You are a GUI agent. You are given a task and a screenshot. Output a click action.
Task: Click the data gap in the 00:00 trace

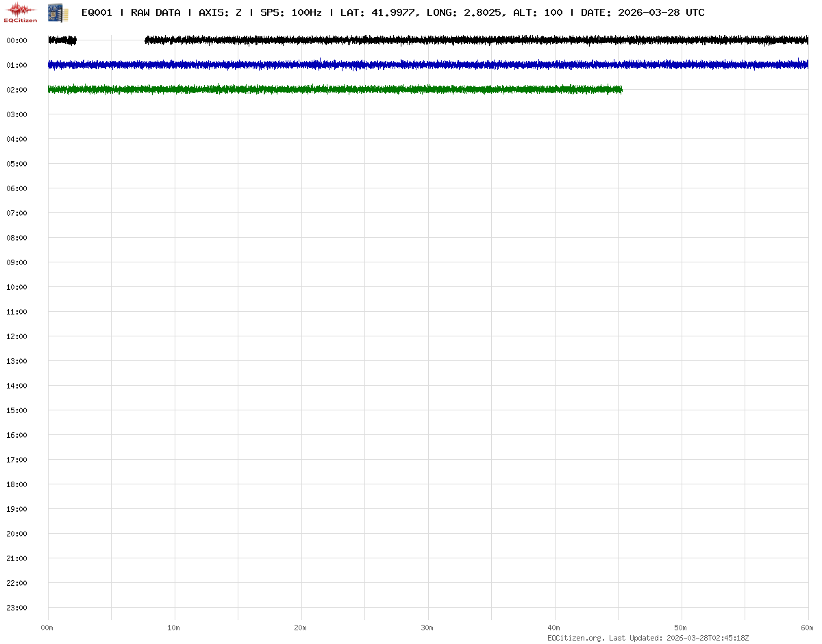pyautogui.click(x=110, y=40)
